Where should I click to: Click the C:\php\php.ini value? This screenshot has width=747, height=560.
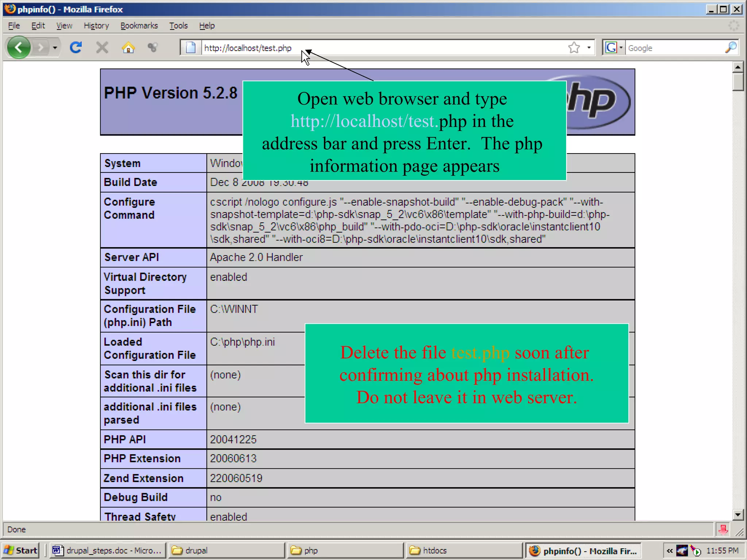pyautogui.click(x=242, y=342)
